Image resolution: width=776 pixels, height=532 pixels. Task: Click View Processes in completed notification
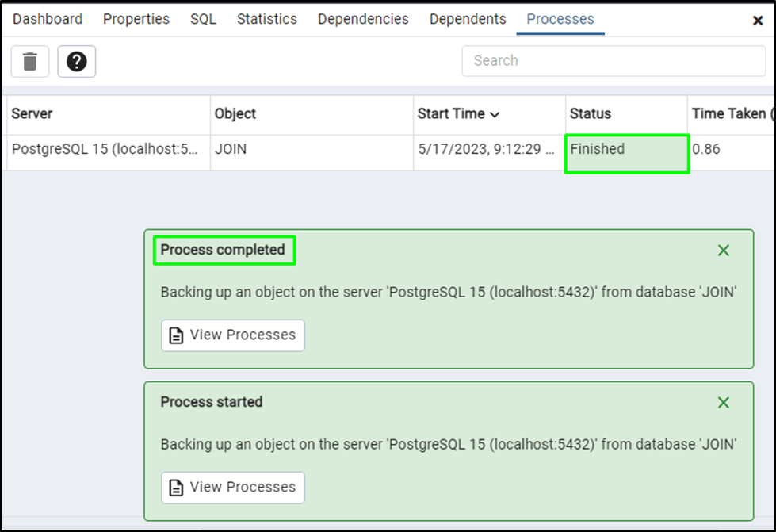(233, 335)
